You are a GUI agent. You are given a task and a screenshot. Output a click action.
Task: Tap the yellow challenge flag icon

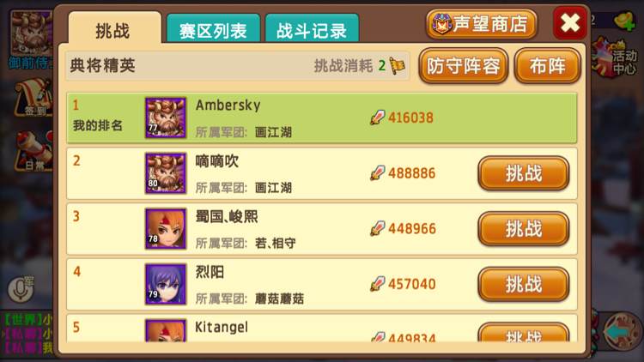(397, 66)
